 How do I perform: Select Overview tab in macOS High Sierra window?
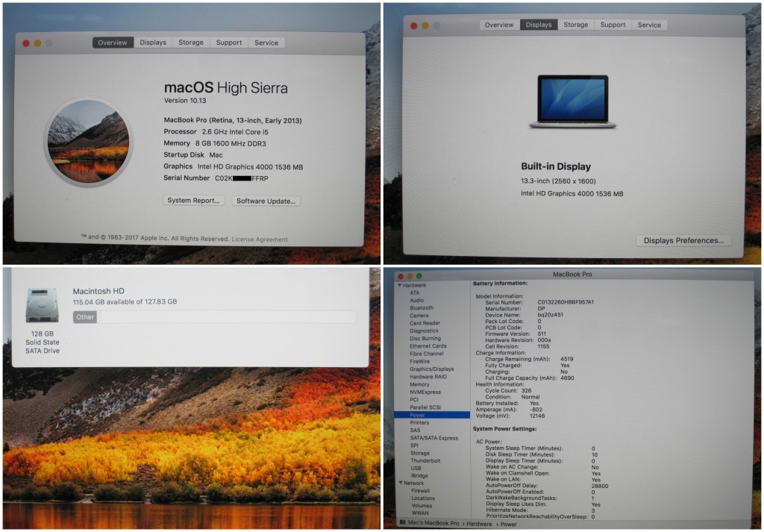coord(113,43)
